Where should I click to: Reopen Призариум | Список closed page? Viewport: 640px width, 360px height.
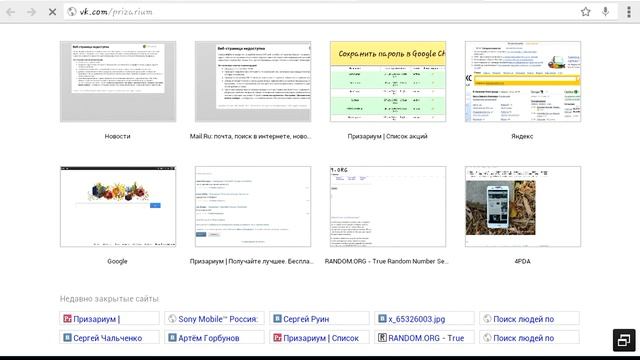coord(319,338)
